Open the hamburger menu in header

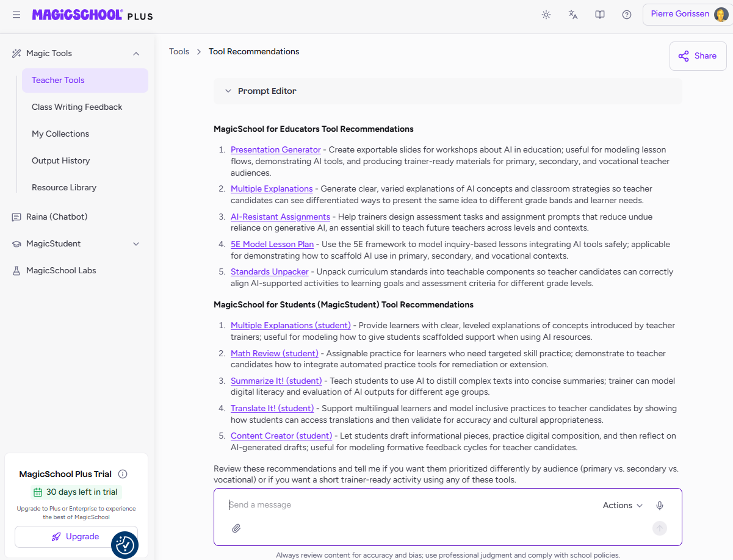point(16,15)
